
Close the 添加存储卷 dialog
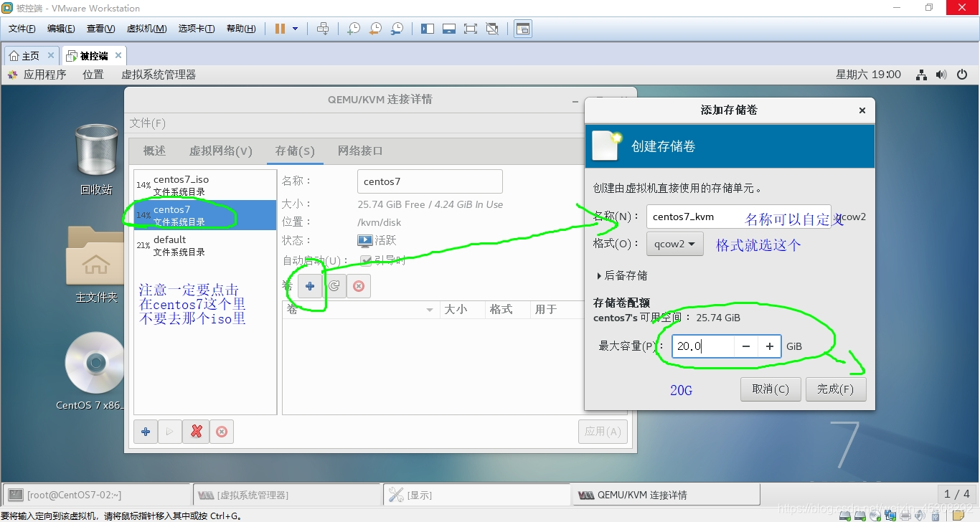[862, 110]
